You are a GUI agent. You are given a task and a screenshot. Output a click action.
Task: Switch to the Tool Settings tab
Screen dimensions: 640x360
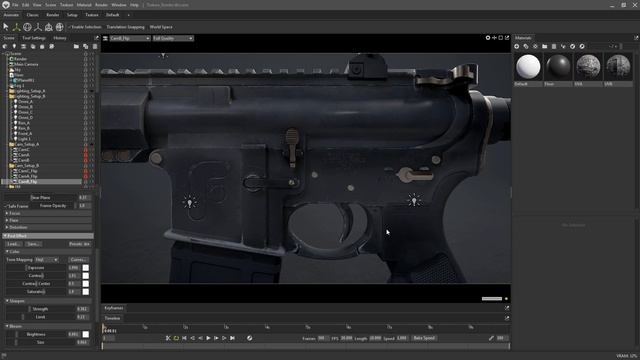[34, 38]
